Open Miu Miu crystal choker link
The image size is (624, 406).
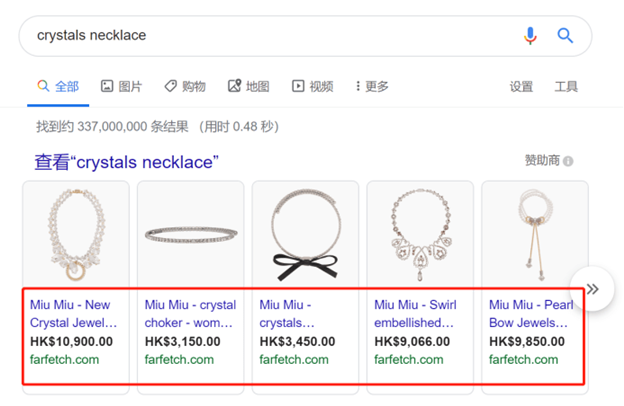(x=190, y=314)
